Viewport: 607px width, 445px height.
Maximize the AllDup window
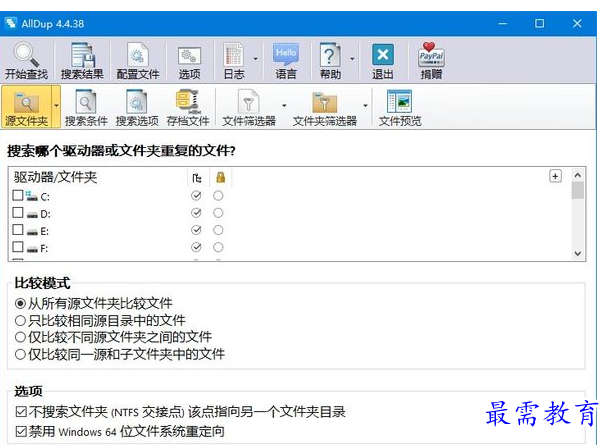coord(539,24)
